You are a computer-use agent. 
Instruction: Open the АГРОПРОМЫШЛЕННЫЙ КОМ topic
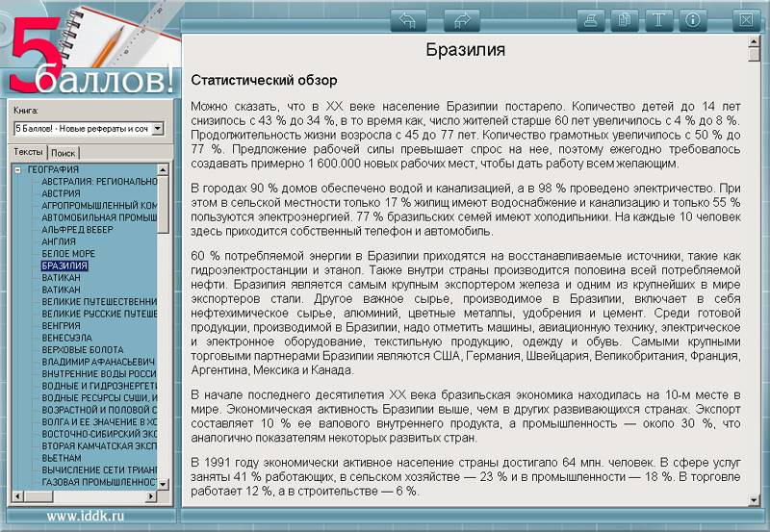click(x=99, y=206)
